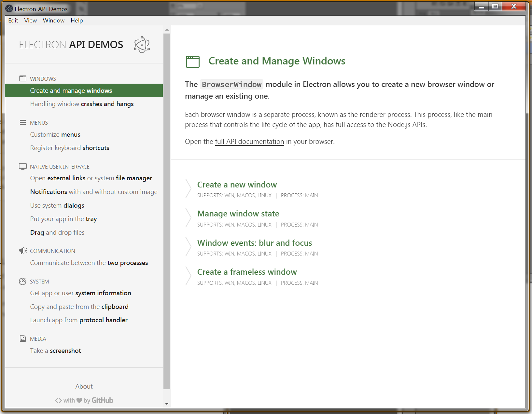
Task: Click the GitHub logo text in footer
Action: click(x=102, y=400)
